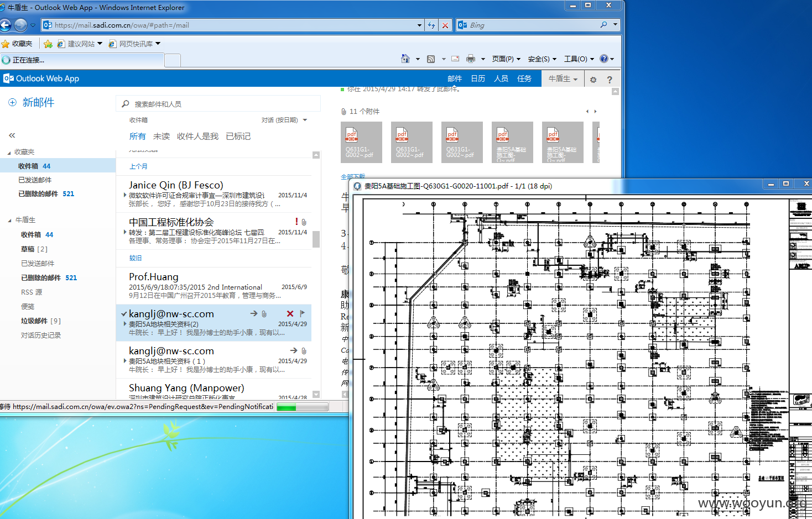Viewport: 812px width, 519px height.
Task: Select the 已标记 filter tab
Action: tap(238, 136)
